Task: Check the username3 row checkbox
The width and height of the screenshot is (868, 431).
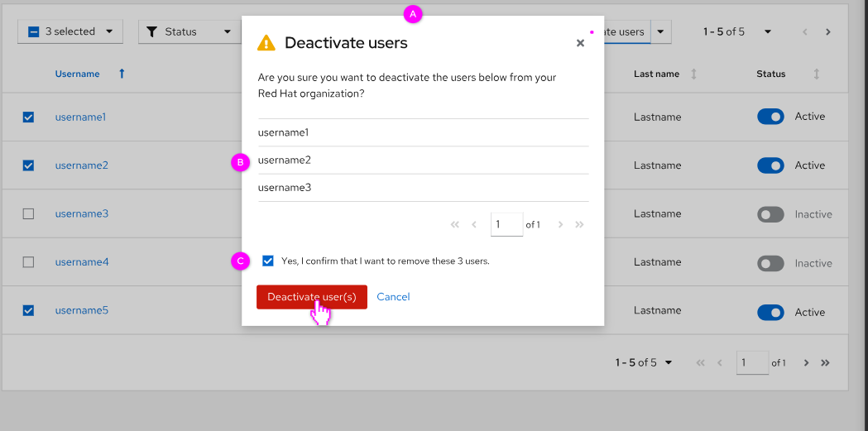Action: [x=28, y=213]
